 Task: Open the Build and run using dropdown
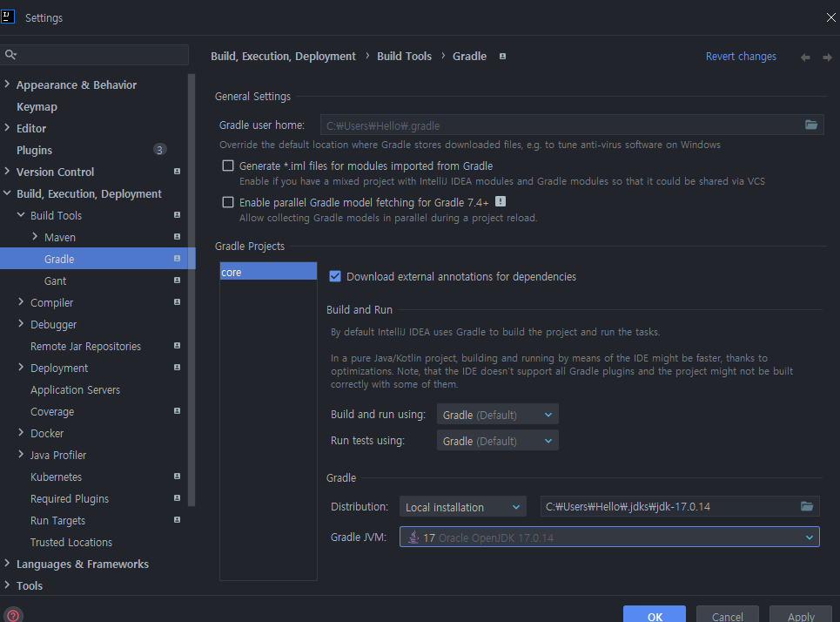pos(498,415)
